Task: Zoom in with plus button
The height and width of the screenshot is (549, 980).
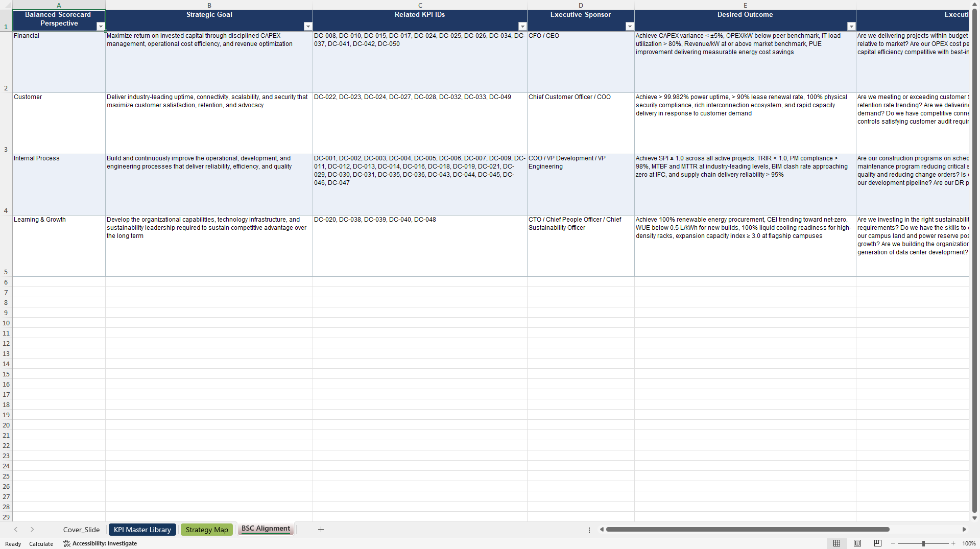Action: coord(953,543)
